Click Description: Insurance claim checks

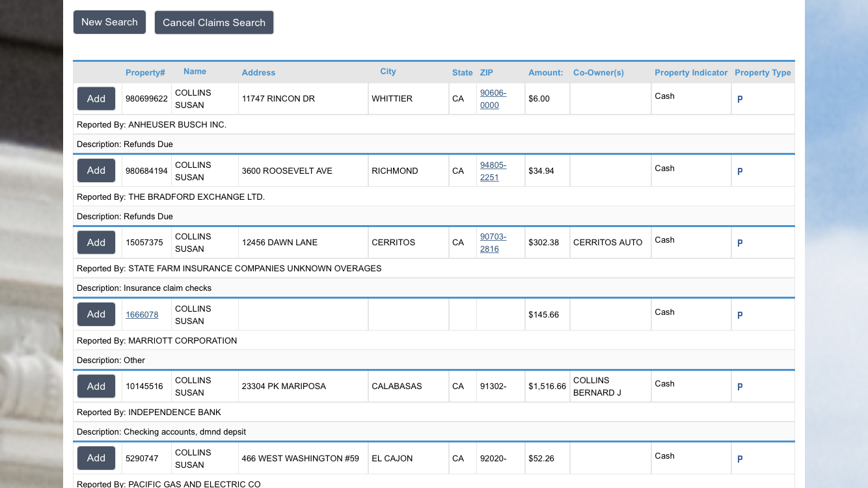point(434,288)
